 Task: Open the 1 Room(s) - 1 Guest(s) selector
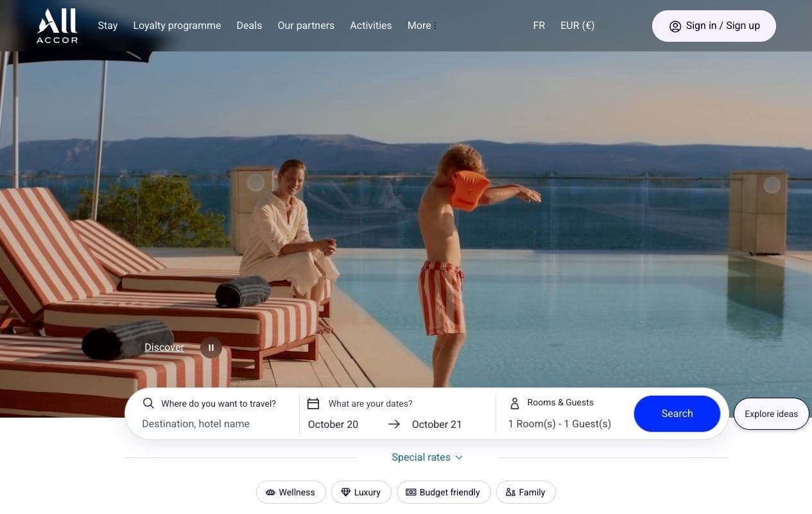560,424
